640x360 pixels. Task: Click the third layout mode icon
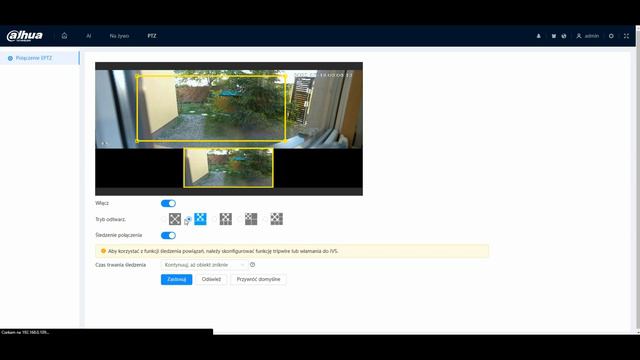pos(226,219)
